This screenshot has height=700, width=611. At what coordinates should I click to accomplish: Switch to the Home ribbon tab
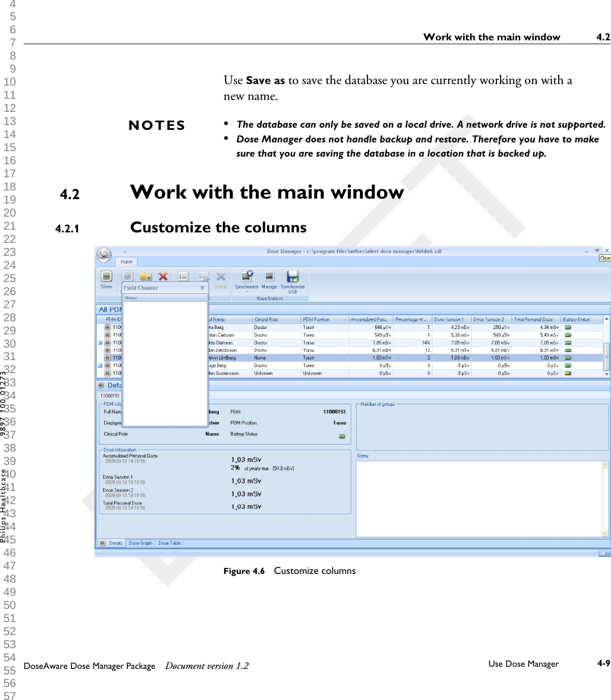126,262
